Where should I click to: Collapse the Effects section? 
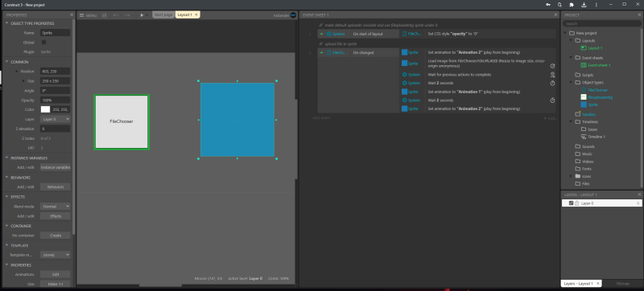pyautogui.click(x=6, y=197)
